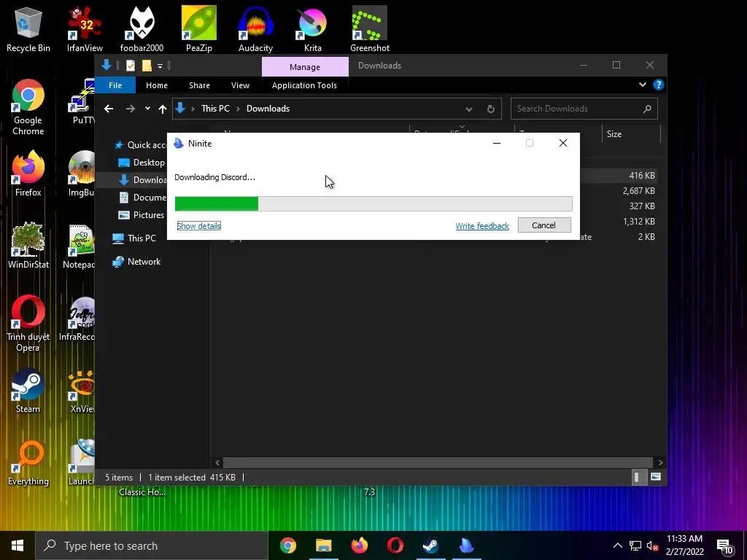Launch Steam from the desktop
Image resolution: width=747 pixels, height=560 pixels.
point(28,391)
